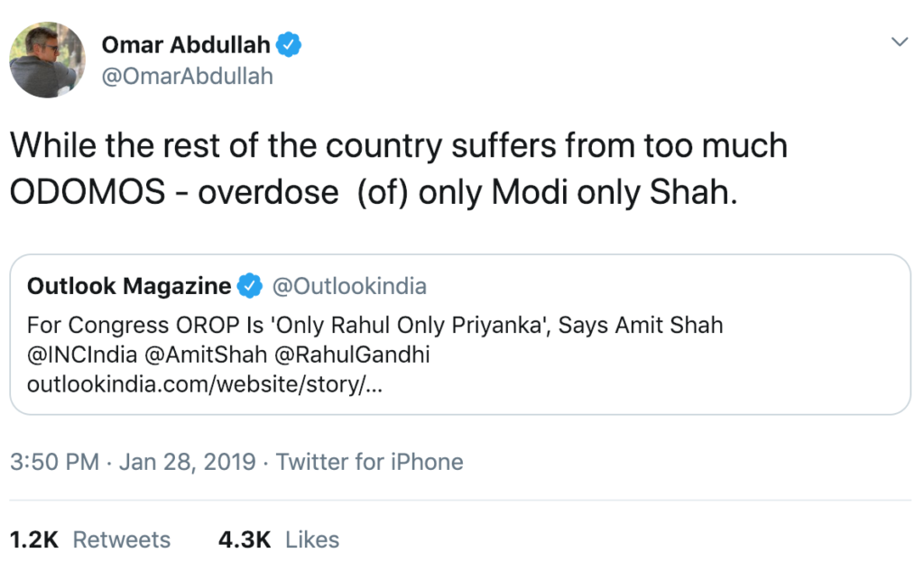View the 4.3K Likes list

click(x=278, y=539)
